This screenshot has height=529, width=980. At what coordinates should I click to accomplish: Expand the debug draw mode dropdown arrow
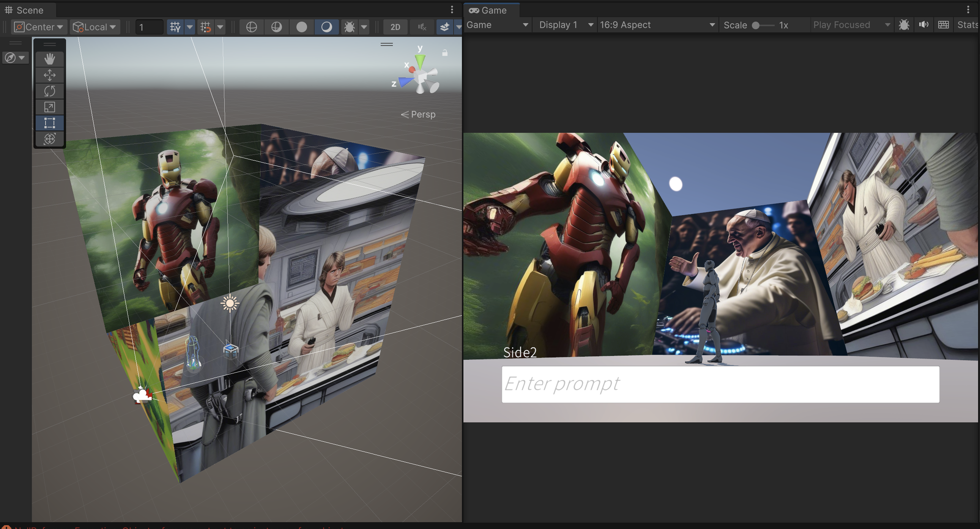point(364,27)
